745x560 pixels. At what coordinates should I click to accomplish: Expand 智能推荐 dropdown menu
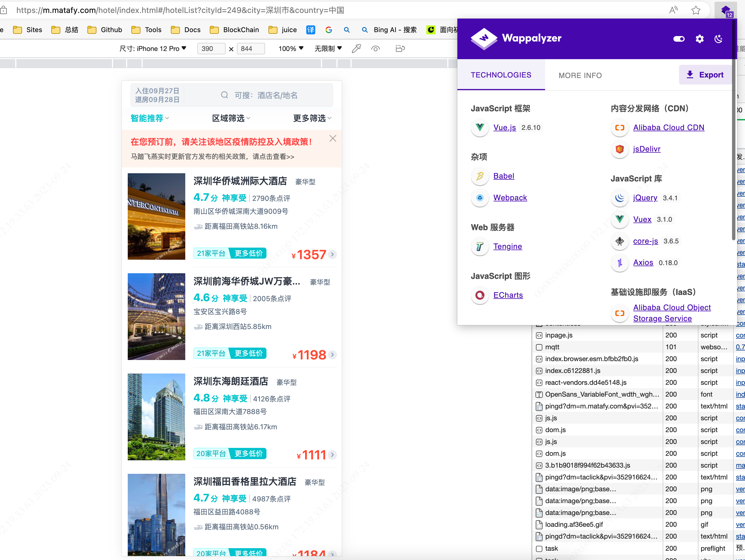pyautogui.click(x=150, y=118)
